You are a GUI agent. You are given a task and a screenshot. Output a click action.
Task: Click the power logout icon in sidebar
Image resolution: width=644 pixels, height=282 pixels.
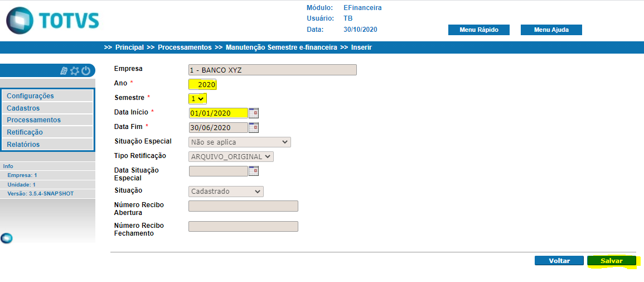(x=86, y=71)
